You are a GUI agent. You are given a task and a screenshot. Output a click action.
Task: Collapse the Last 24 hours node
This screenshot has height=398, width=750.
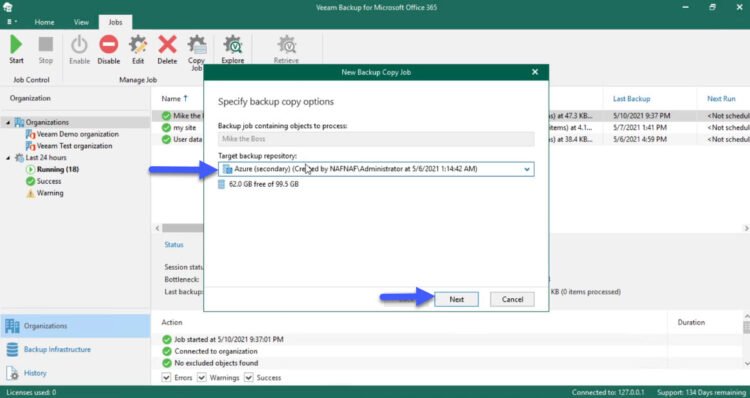[x=8, y=158]
